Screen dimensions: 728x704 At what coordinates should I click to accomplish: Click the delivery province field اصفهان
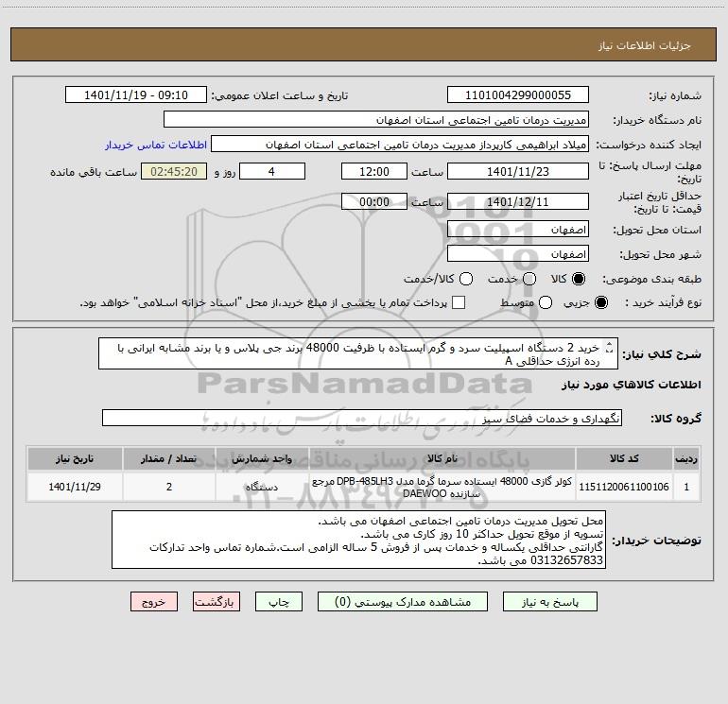pyautogui.click(x=518, y=230)
